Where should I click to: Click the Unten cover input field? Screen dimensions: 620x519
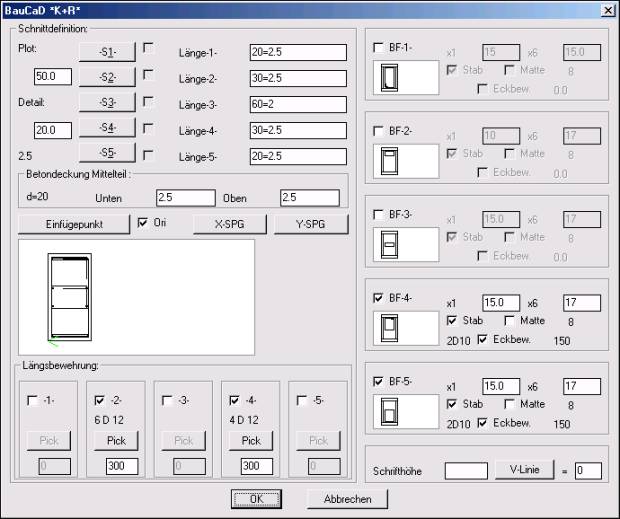click(186, 198)
